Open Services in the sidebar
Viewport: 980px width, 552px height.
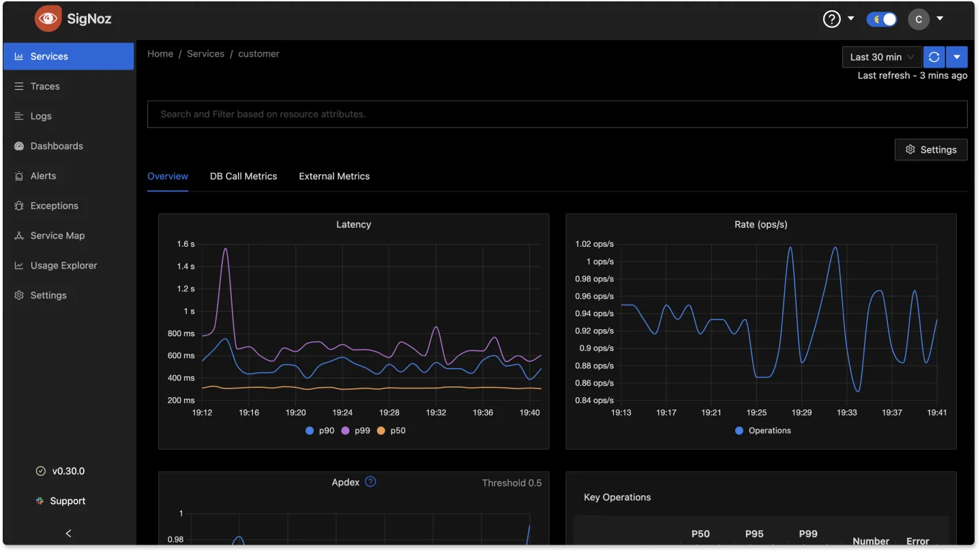[x=68, y=57]
